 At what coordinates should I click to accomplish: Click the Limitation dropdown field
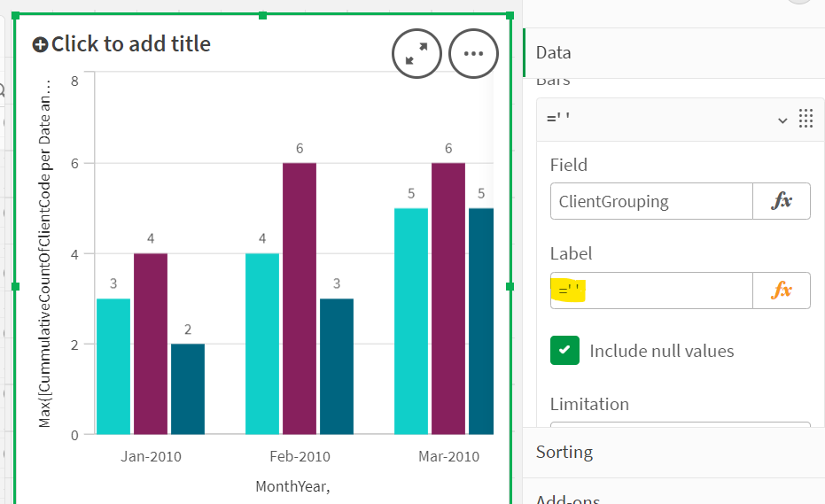pos(680,428)
